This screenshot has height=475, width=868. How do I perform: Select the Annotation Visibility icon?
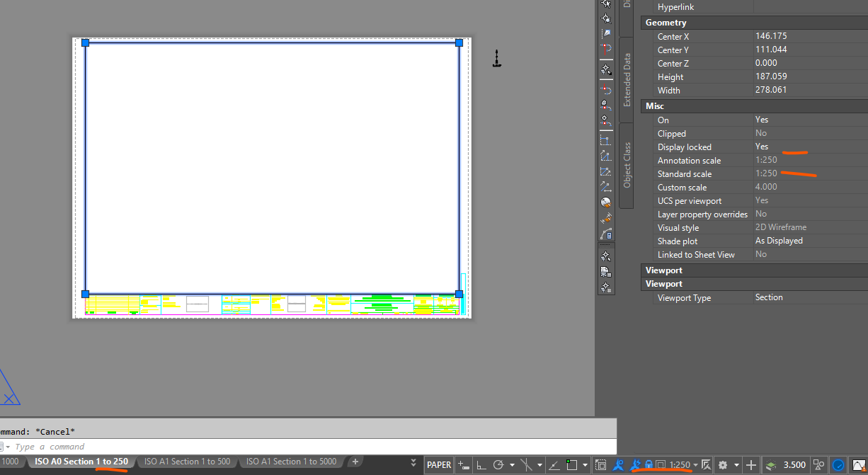pos(619,465)
